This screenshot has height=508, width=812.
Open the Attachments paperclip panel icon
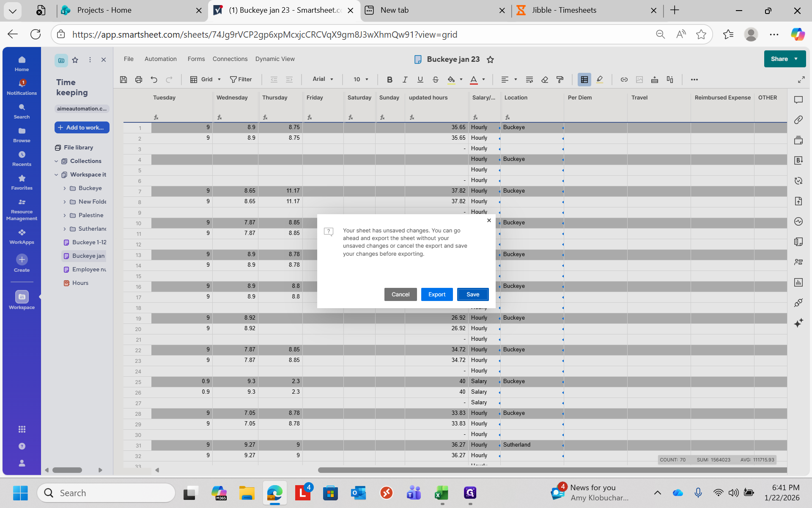798,120
